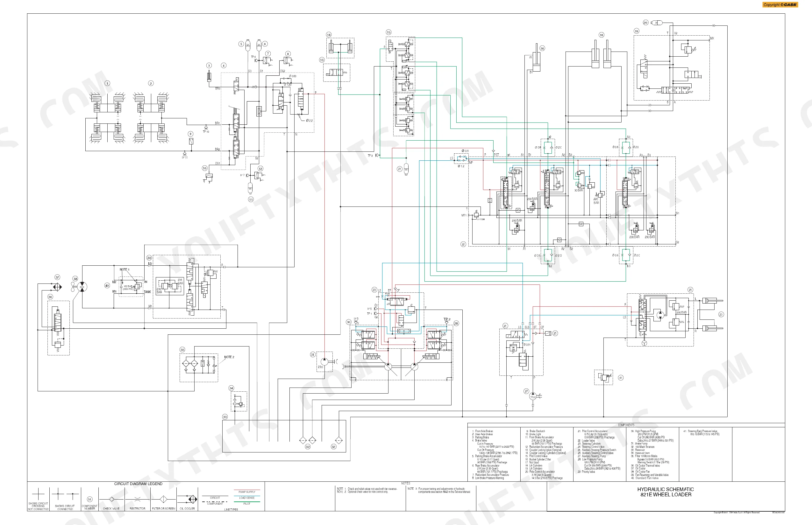
Task: Click the green PILOT line type sample
Action: (x=247, y=501)
